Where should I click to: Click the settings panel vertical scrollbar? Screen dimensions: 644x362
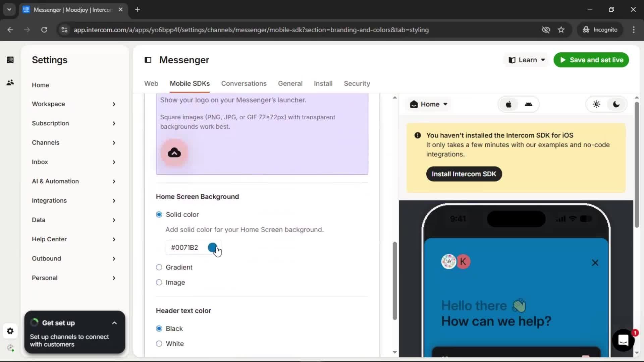395,281
